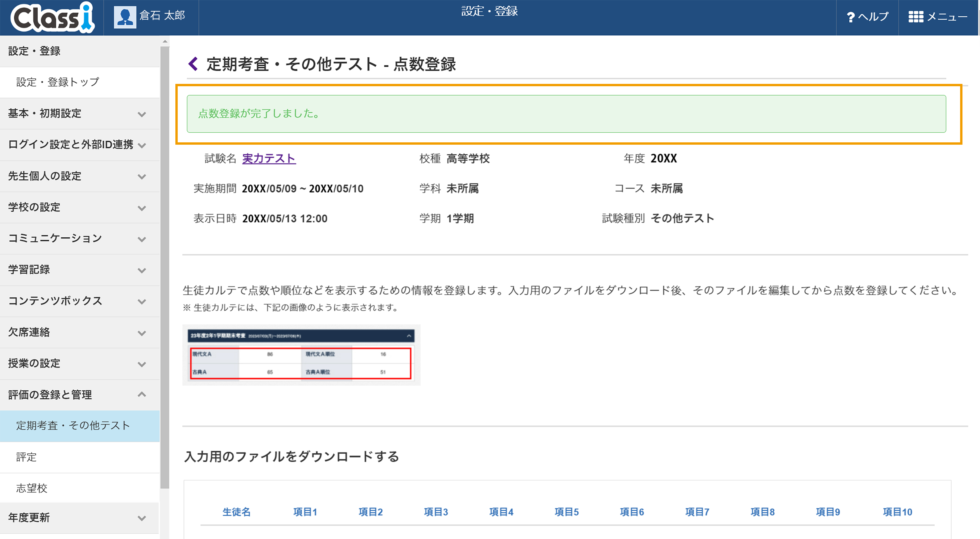Click the 項目6 column header
Image resolution: width=980 pixels, height=539 pixels.
click(632, 512)
